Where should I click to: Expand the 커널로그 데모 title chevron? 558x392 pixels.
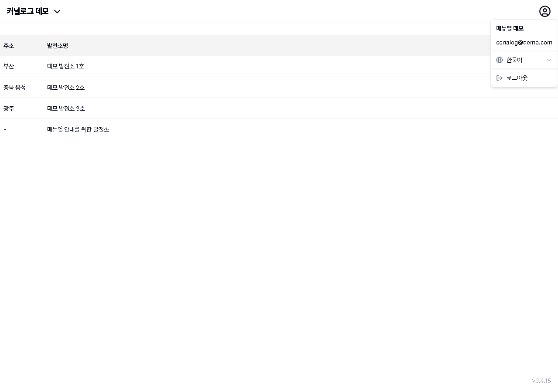click(x=57, y=12)
